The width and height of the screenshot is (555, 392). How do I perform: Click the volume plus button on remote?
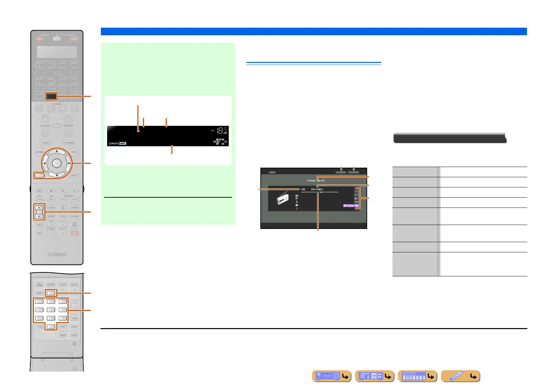click(x=68, y=119)
